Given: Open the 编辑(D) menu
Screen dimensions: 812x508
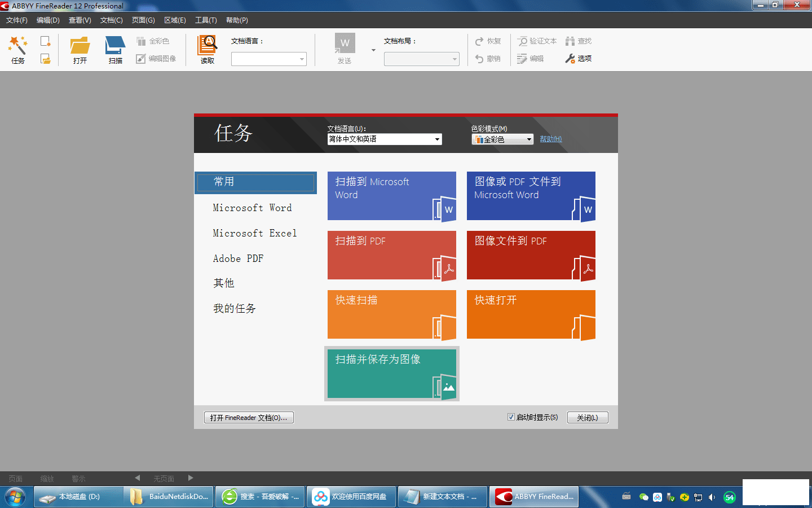Looking at the screenshot, I should (48, 20).
